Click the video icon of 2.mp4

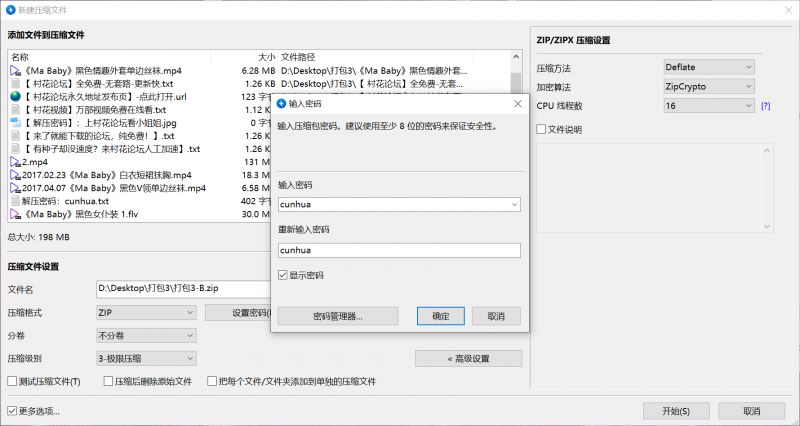click(14, 161)
